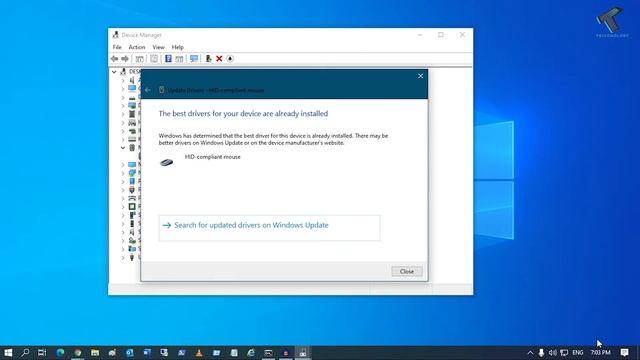This screenshot has height=360, width=640.
Task: Click the active Device Manager taskbar button
Action: coord(303,353)
